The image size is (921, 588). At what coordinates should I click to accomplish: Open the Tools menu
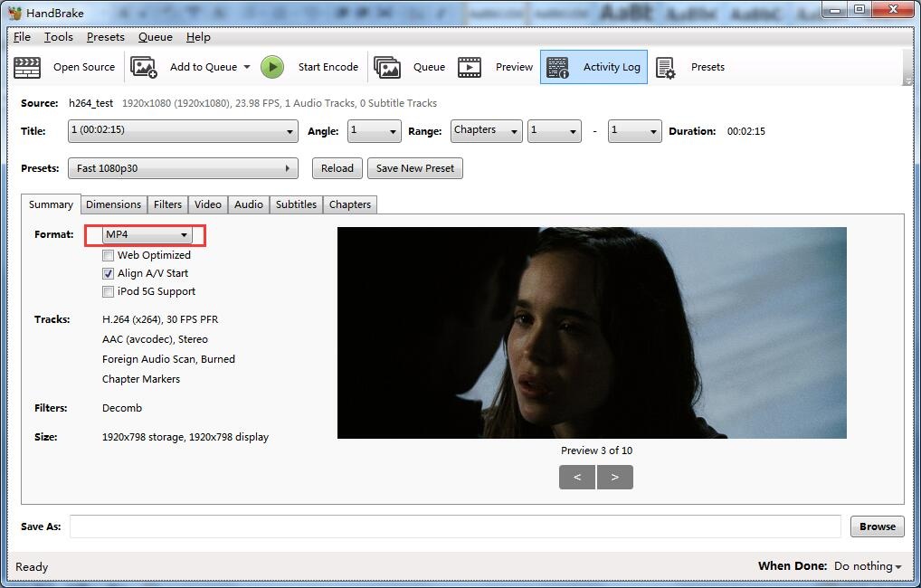59,37
